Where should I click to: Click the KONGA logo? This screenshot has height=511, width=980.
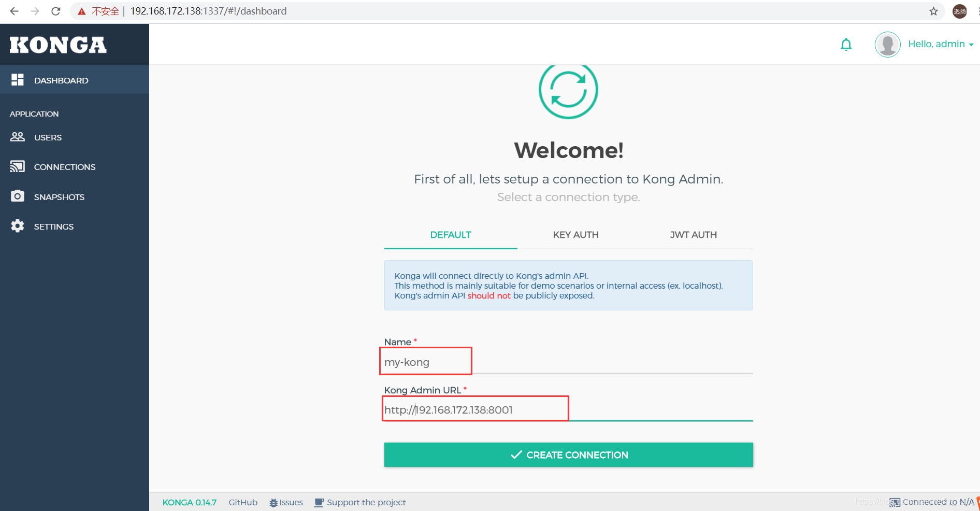pos(58,45)
